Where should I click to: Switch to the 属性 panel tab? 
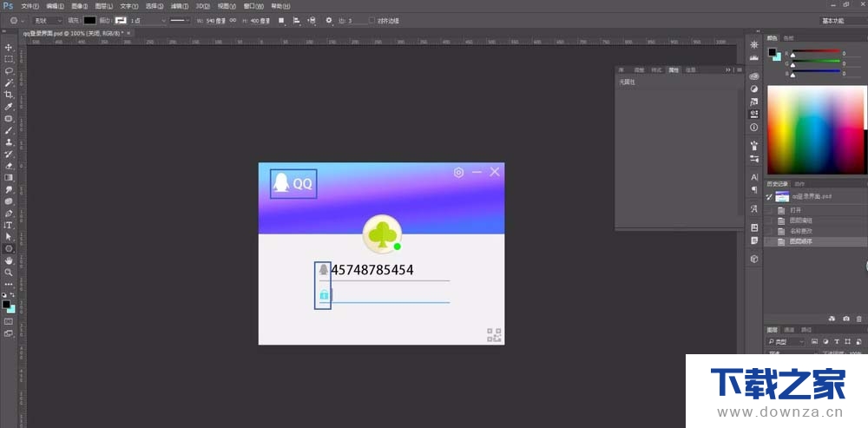coord(674,69)
